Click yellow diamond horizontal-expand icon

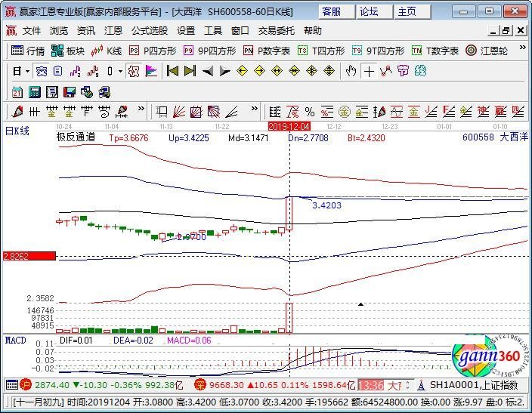click(277, 71)
